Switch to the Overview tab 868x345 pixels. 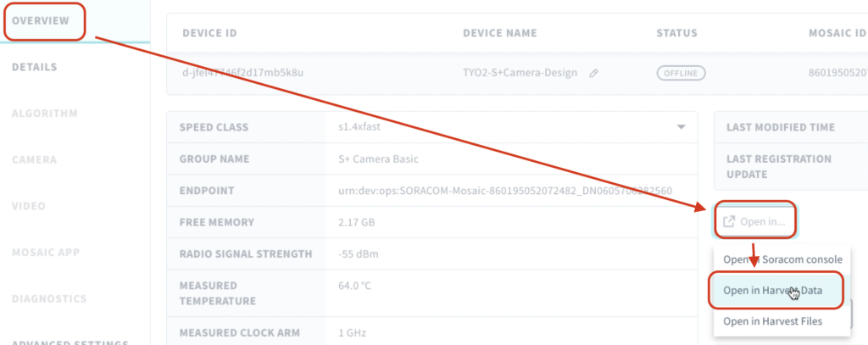(41, 20)
